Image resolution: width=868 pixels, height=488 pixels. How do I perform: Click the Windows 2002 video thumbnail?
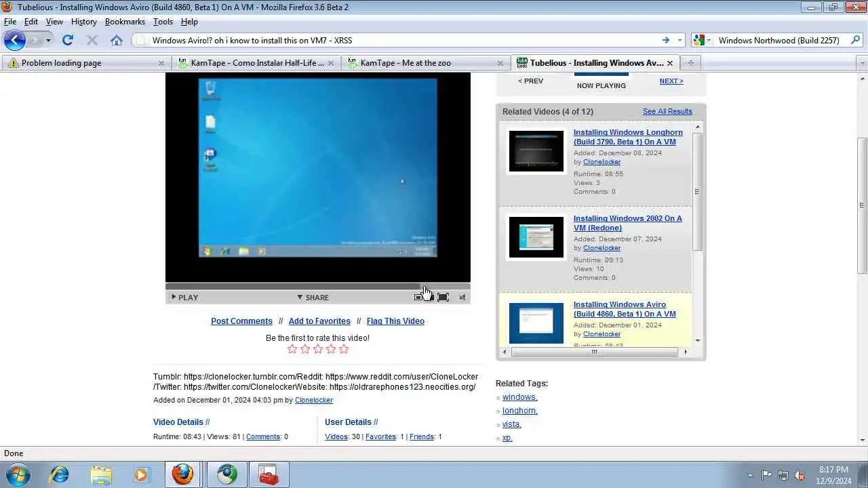[x=536, y=237]
